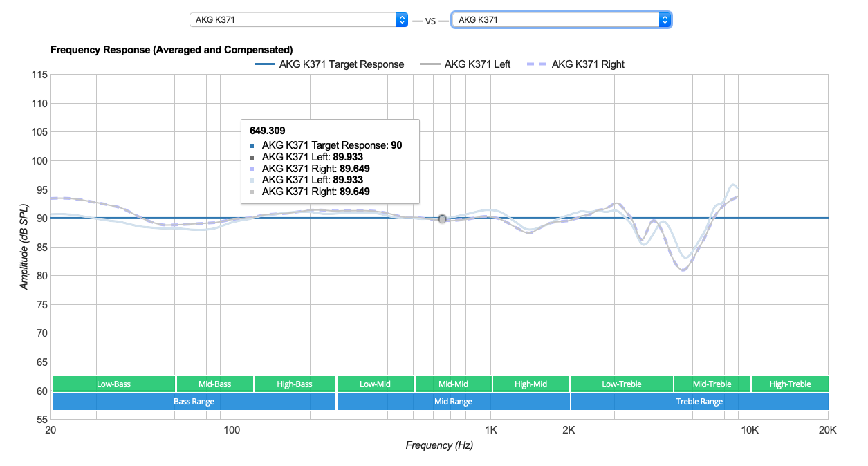The height and width of the screenshot is (466, 868).
Task: Click the 1K frequency axis label
Action: (491, 430)
